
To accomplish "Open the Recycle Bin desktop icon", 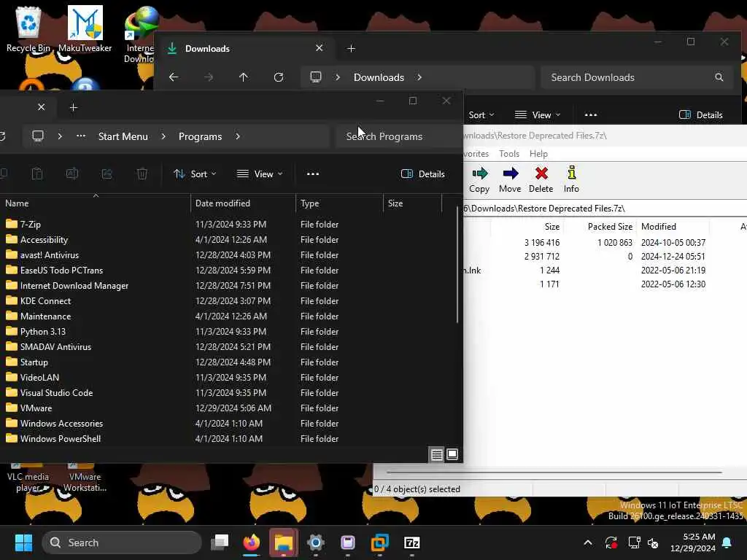I will pyautogui.click(x=28, y=28).
